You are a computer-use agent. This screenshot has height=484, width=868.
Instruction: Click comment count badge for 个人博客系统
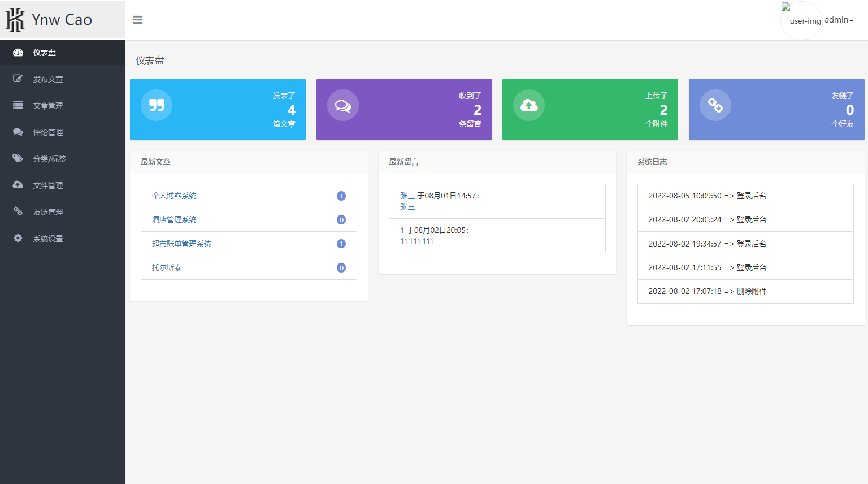341,196
